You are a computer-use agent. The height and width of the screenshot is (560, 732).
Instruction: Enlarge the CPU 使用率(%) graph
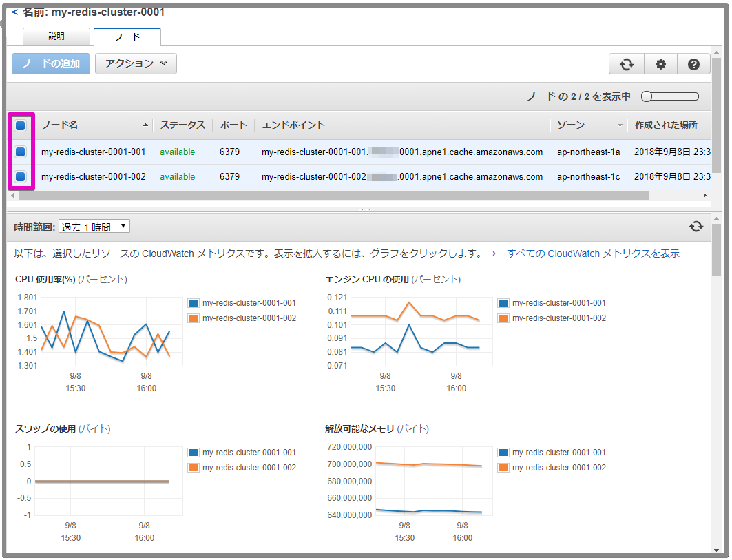pyautogui.click(x=112, y=331)
